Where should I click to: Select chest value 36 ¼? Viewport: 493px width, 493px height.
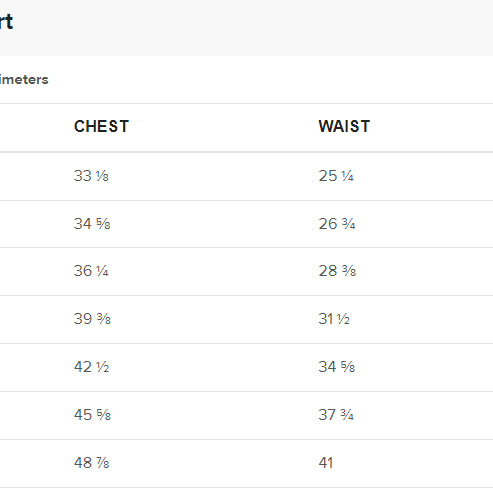(x=91, y=271)
